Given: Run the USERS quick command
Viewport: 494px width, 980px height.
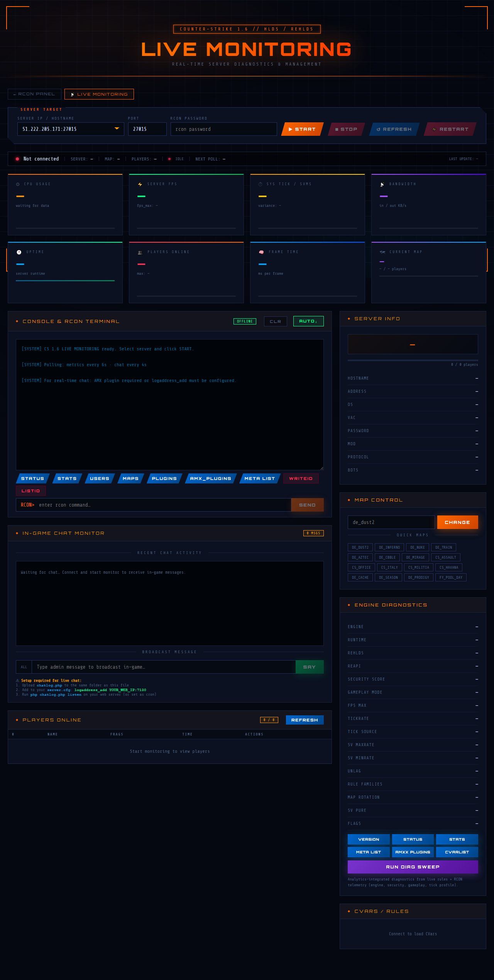Looking at the screenshot, I should point(100,478).
